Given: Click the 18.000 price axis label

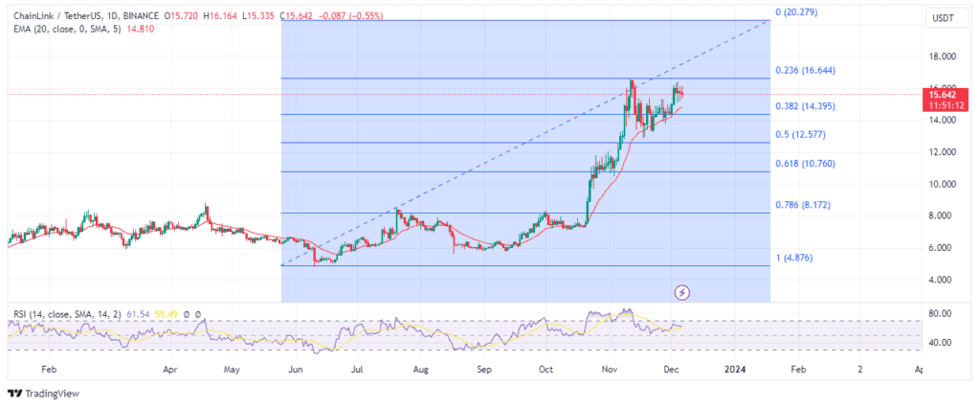Looking at the screenshot, I should (x=944, y=57).
